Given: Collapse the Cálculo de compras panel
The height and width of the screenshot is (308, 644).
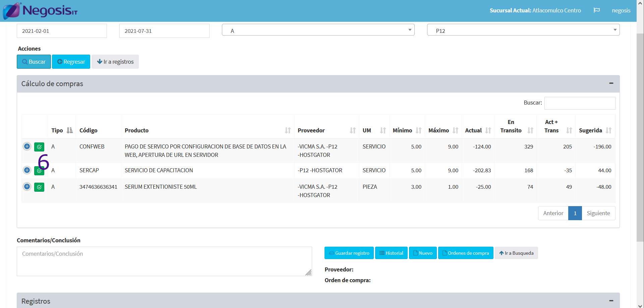Looking at the screenshot, I should (611, 83).
